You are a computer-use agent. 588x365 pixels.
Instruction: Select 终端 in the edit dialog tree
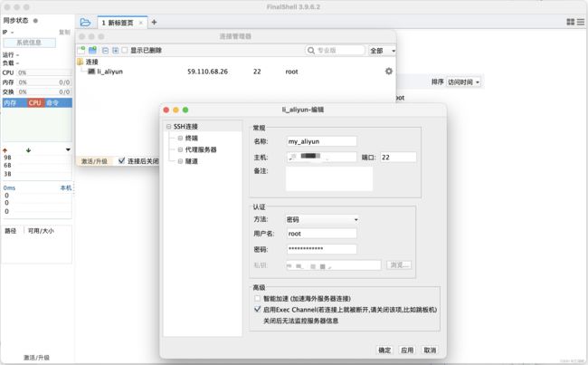pos(191,139)
